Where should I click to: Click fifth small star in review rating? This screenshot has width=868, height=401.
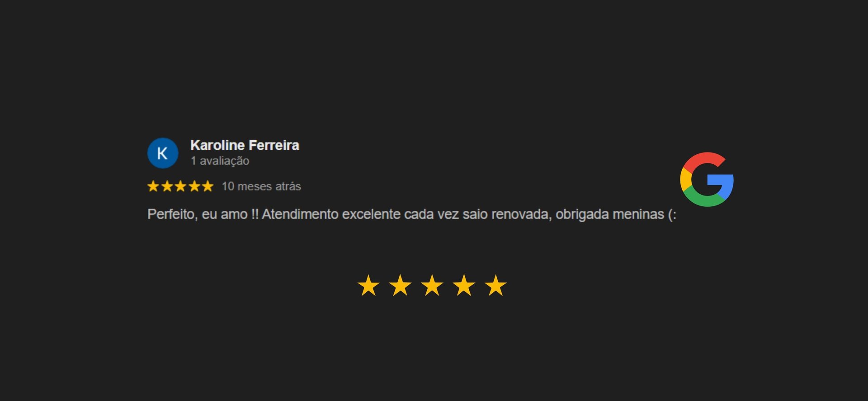pos(208,186)
